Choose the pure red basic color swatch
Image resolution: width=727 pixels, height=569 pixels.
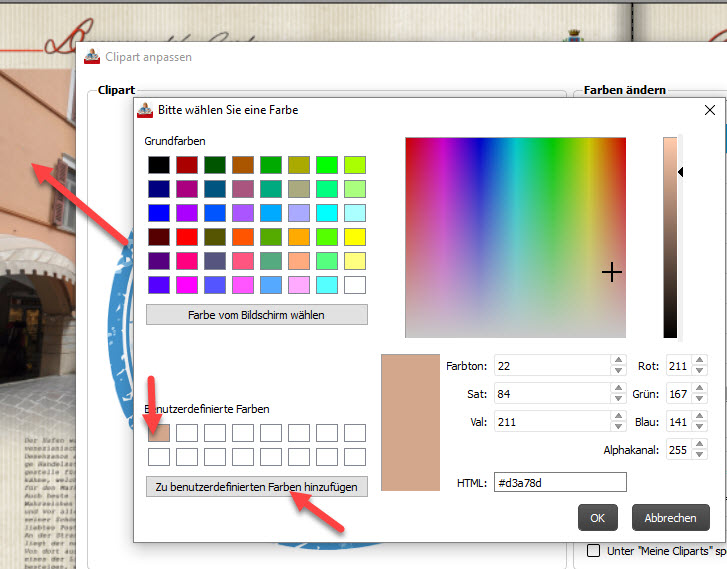pos(186,237)
